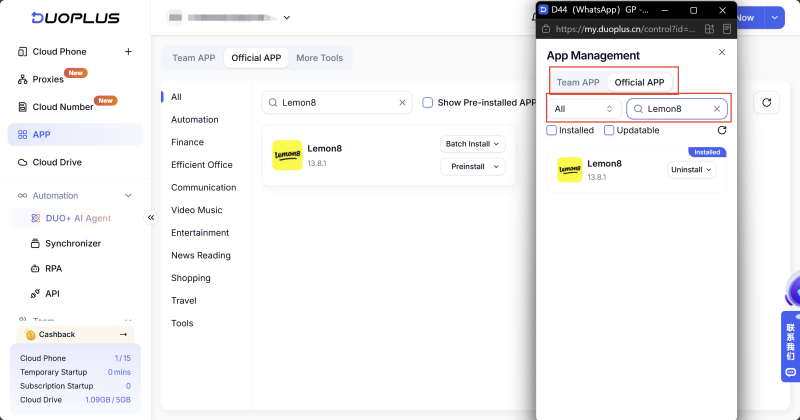Select the Communication category
This screenshot has height=420, width=800.
coord(204,187)
